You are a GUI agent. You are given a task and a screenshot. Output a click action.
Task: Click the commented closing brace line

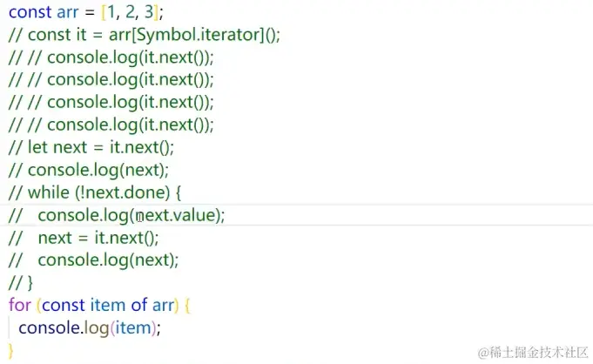pos(20,282)
